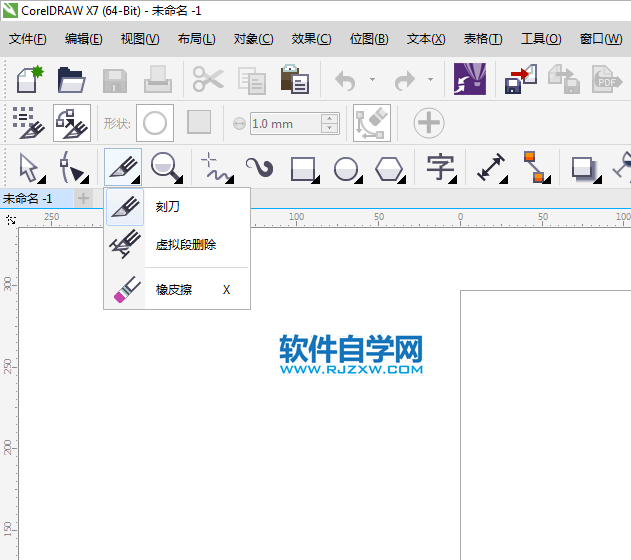
Task: Select the Text tool marked 字
Action: pos(441,168)
